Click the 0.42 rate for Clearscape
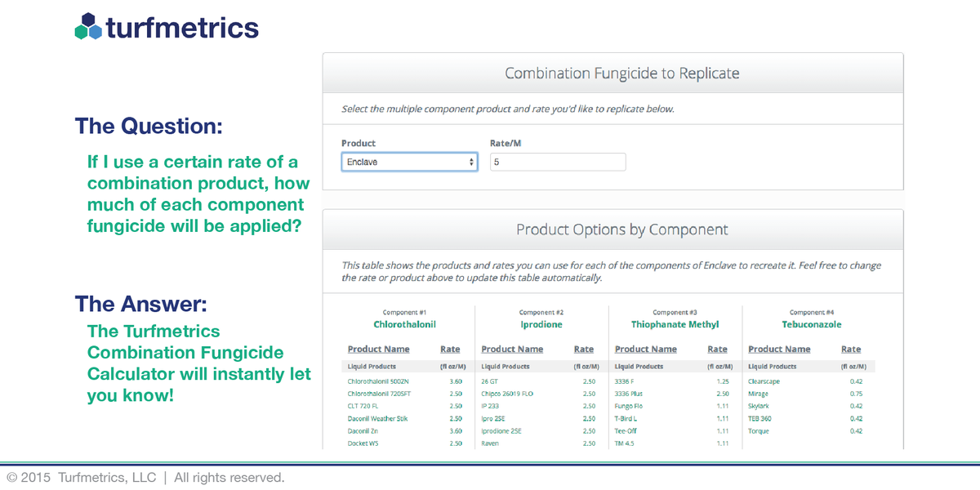 [856, 381]
